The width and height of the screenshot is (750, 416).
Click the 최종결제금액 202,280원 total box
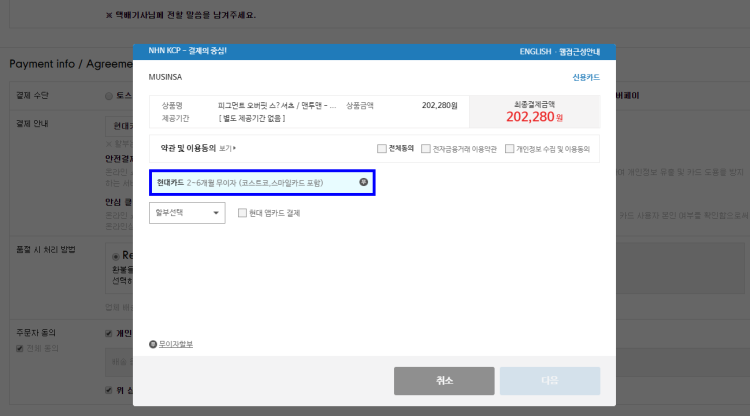pyautogui.click(x=535, y=111)
